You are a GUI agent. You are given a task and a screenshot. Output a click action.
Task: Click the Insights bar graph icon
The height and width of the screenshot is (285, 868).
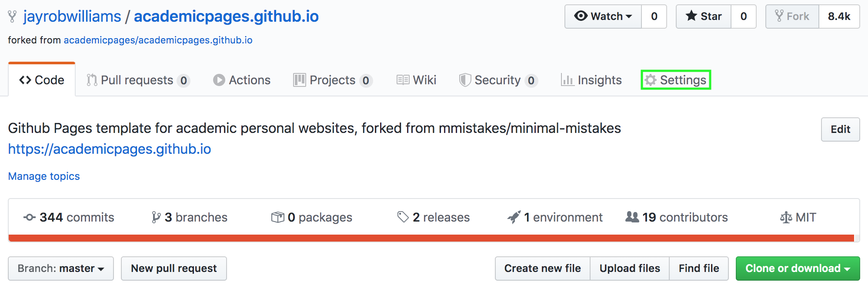(567, 80)
